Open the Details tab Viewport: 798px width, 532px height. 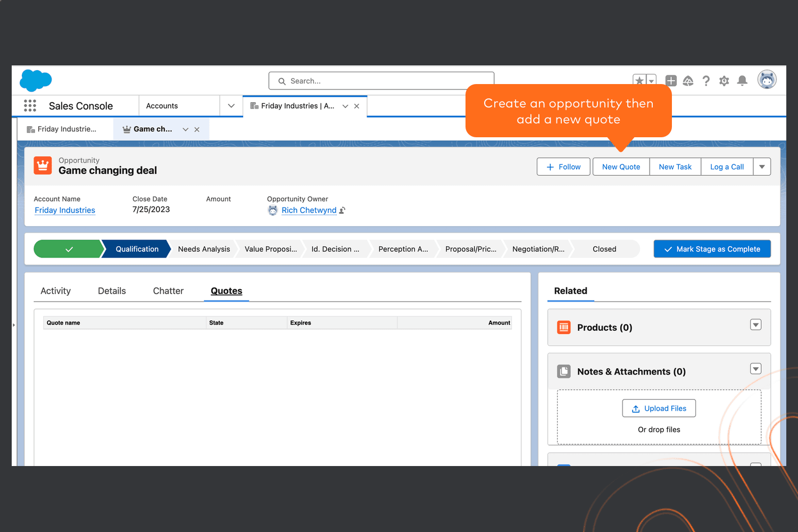[x=112, y=291]
